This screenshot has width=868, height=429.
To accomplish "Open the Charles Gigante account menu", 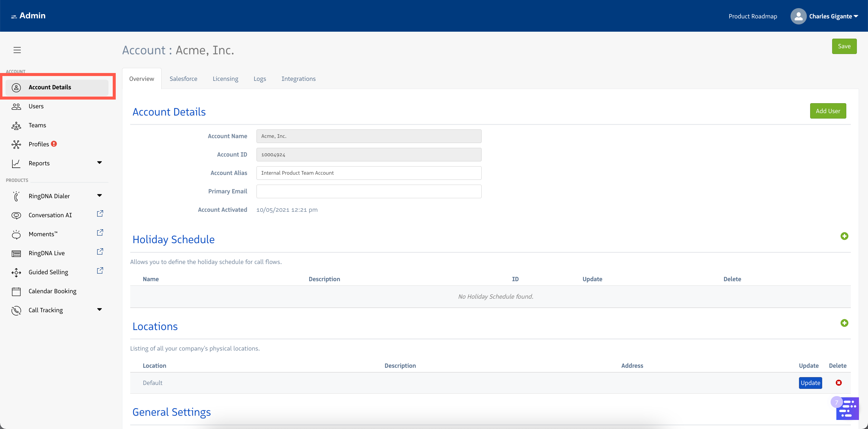I will coord(825,16).
